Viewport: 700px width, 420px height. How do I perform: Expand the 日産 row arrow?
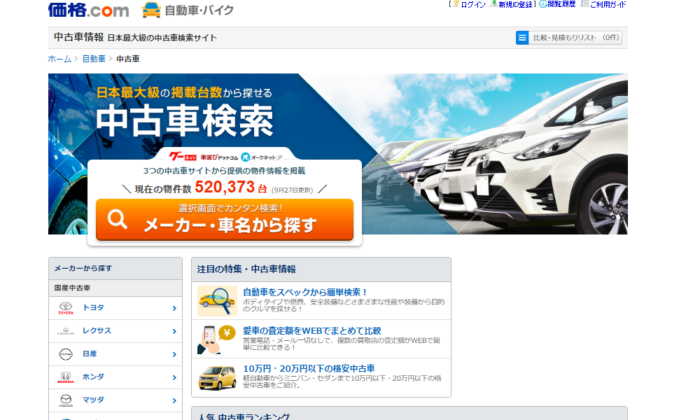click(175, 355)
